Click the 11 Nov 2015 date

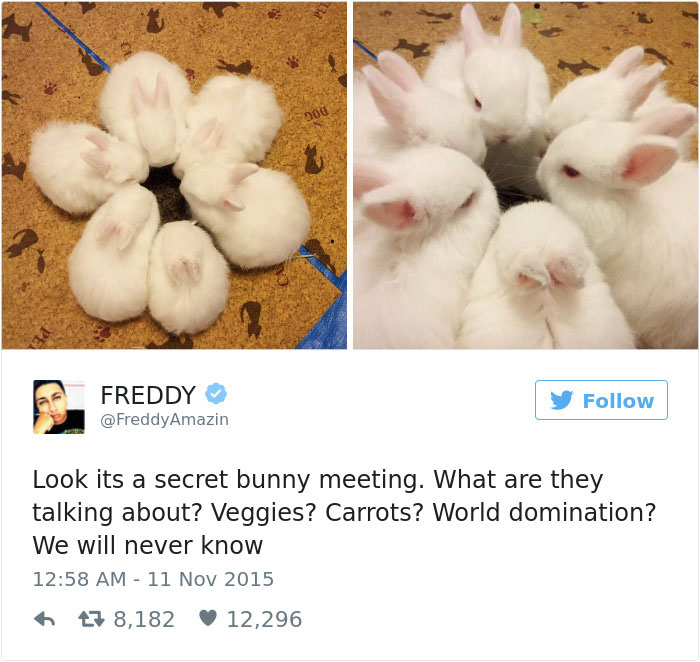coord(210,579)
